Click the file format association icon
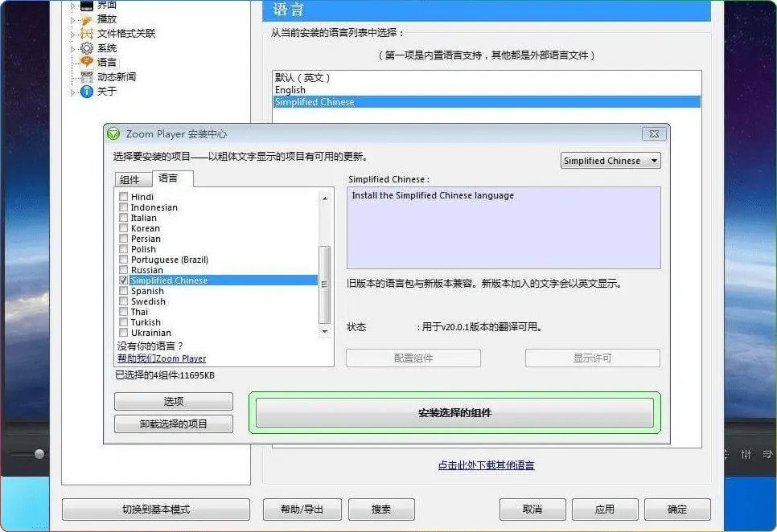Image resolution: width=777 pixels, height=532 pixels. [87, 34]
